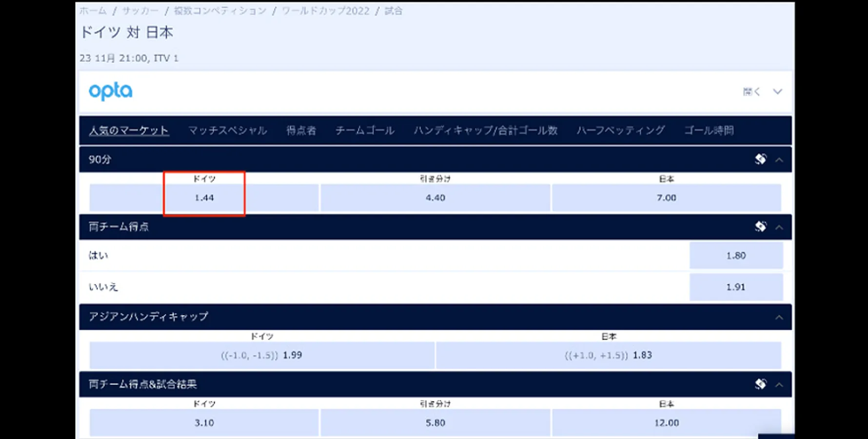Select ドイツ handicap (-1.0, -1.5) at 1.99
The width and height of the screenshot is (868, 439).
(262, 355)
